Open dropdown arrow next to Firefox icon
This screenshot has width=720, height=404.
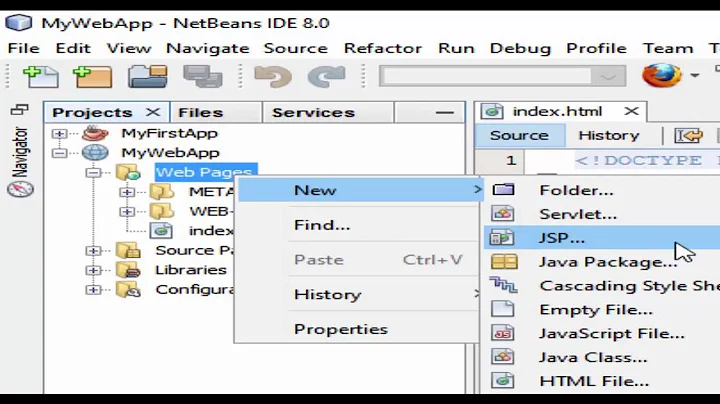pos(695,75)
